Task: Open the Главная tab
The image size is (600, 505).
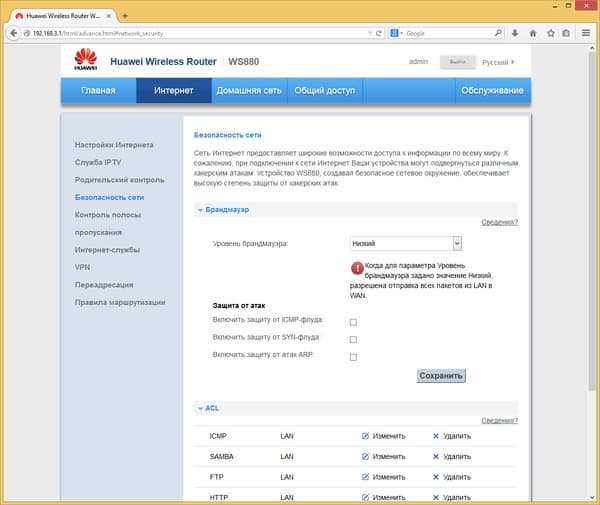Action: 98,90
